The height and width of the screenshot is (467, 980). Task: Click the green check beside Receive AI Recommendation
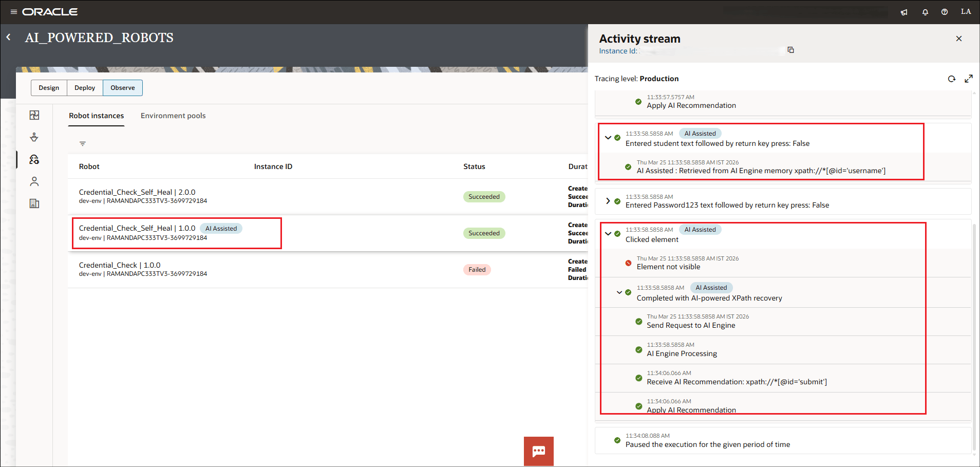(x=638, y=378)
